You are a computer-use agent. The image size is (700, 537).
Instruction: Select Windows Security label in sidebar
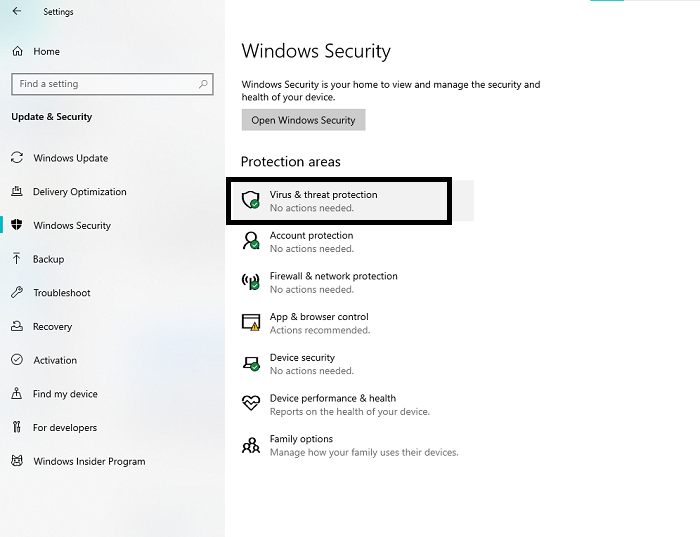pos(72,225)
